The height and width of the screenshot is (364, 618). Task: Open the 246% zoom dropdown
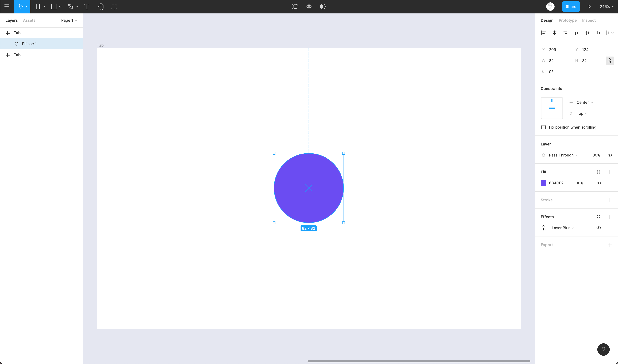click(607, 7)
